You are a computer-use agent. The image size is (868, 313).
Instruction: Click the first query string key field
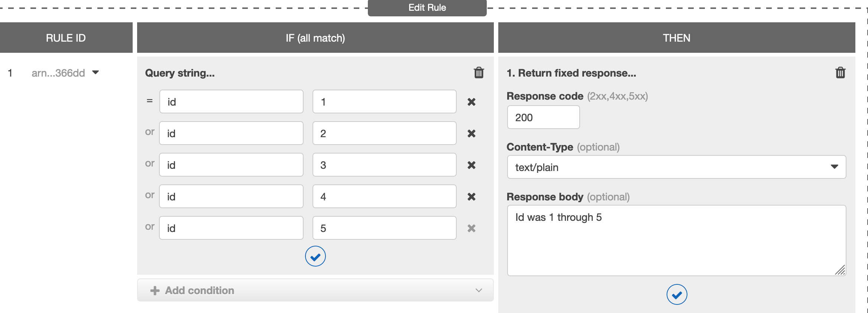tap(231, 102)
